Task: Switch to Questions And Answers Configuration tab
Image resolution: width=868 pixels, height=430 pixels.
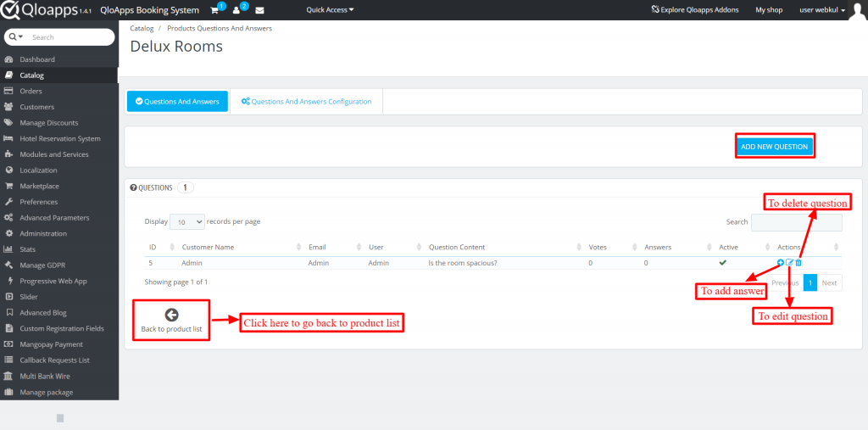Action: 306,102
